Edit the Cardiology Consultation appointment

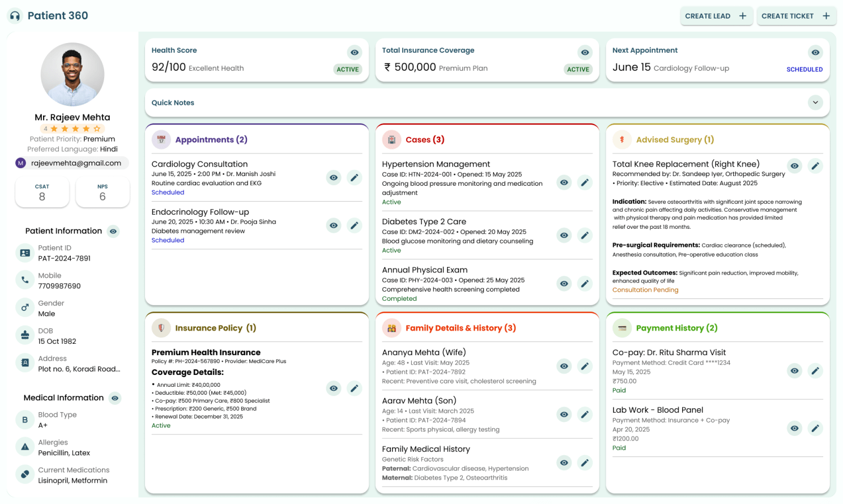coord(354,178)
